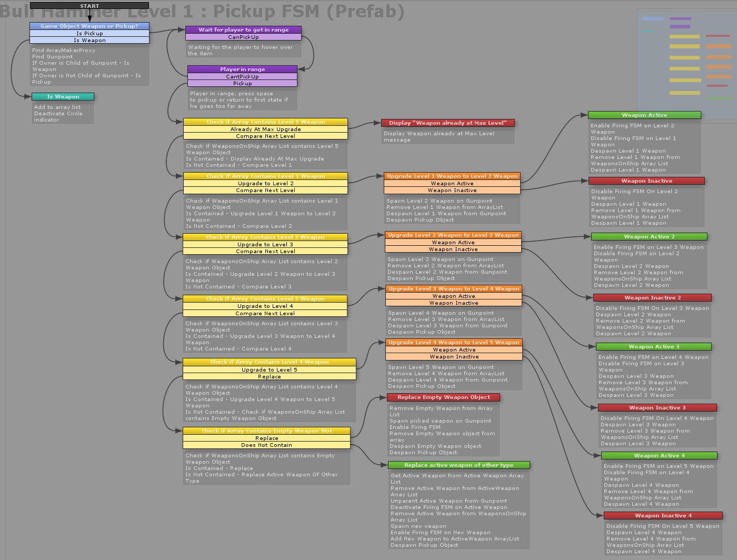Select 'Wait for player to get in range' state
The width and height of the screenshot is (737, 560).
tap(243, 30)
